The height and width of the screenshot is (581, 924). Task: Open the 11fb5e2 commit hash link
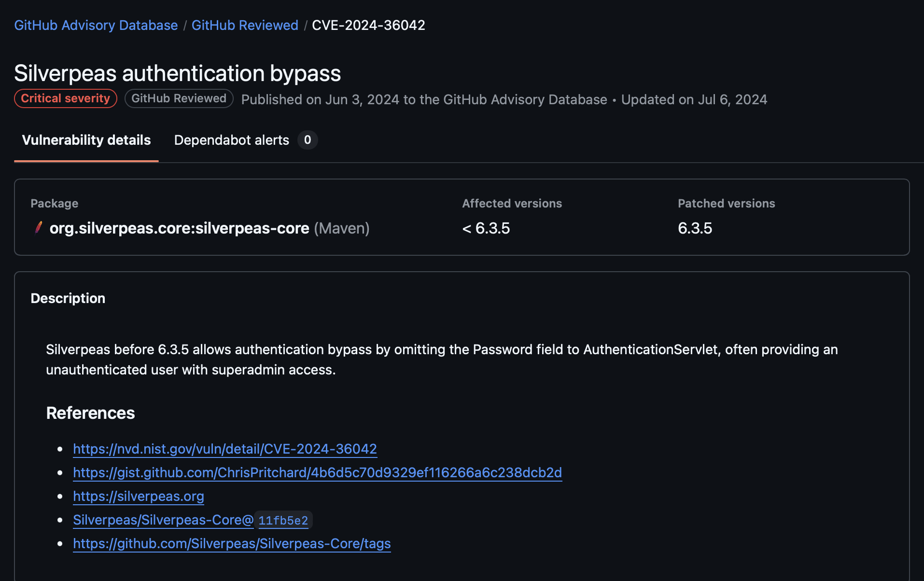[283, 520]
